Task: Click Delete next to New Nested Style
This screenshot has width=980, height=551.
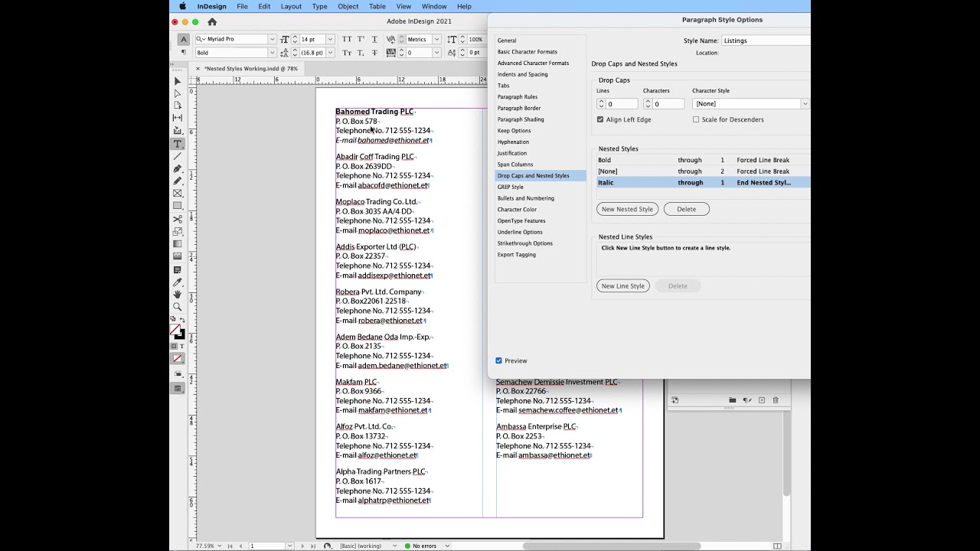Action: tap(687, 209)
